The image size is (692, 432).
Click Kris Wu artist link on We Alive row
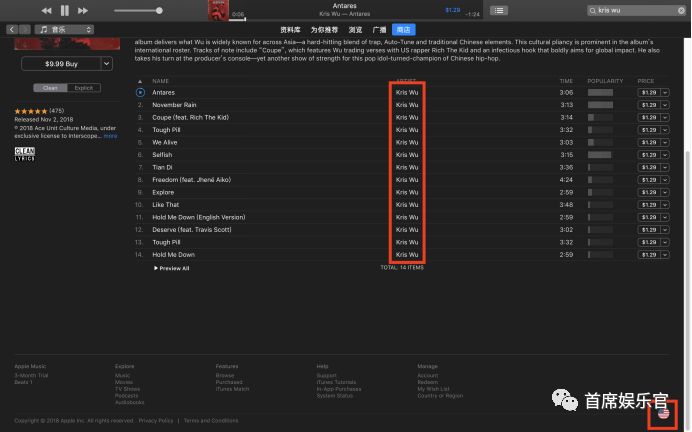(407, 143)
